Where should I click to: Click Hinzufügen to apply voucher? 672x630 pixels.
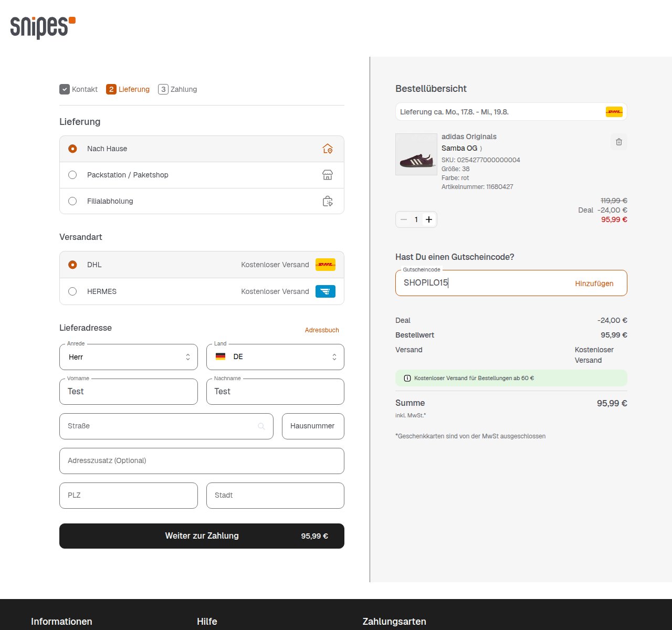(594, 283)
